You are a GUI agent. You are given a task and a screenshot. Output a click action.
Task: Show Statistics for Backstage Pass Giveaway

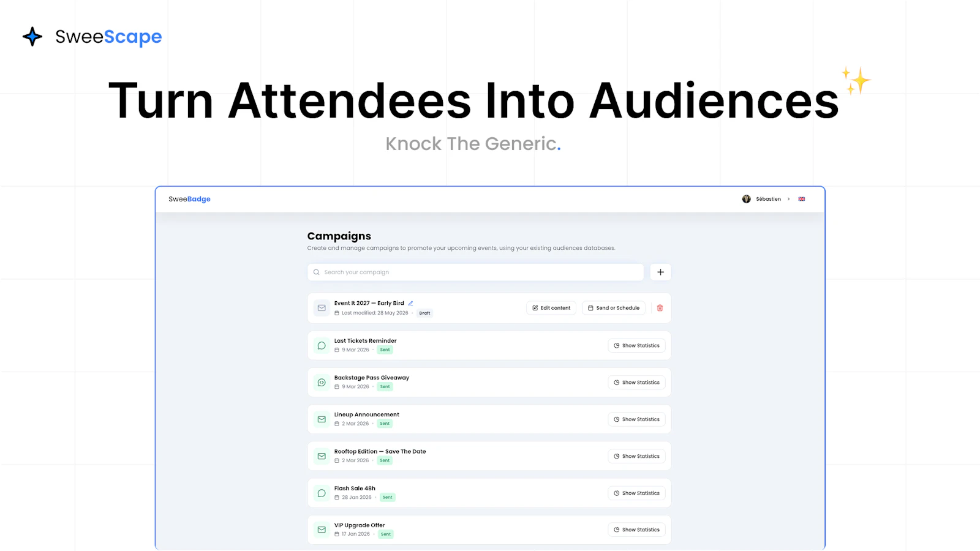pos(636,383)
